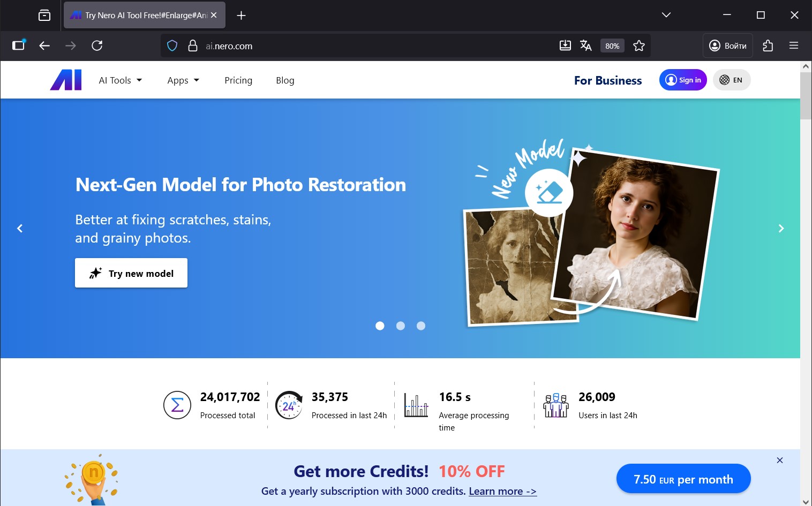Go forward to the next page
This screenshot has width=812, height=506.
pyautogui.click(x=70, y=46)
